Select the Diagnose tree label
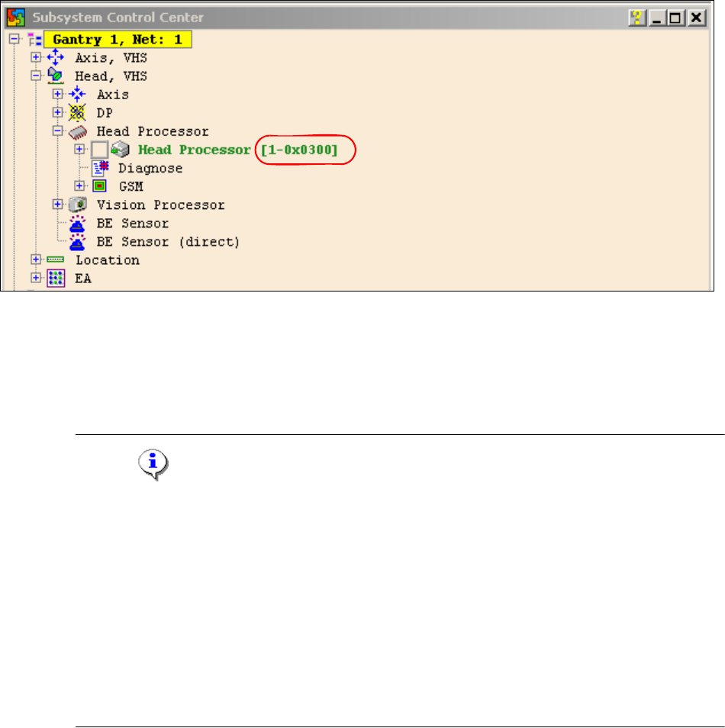Image resolution: width=725 pixels, height=728 pixels. coord(150,169)
